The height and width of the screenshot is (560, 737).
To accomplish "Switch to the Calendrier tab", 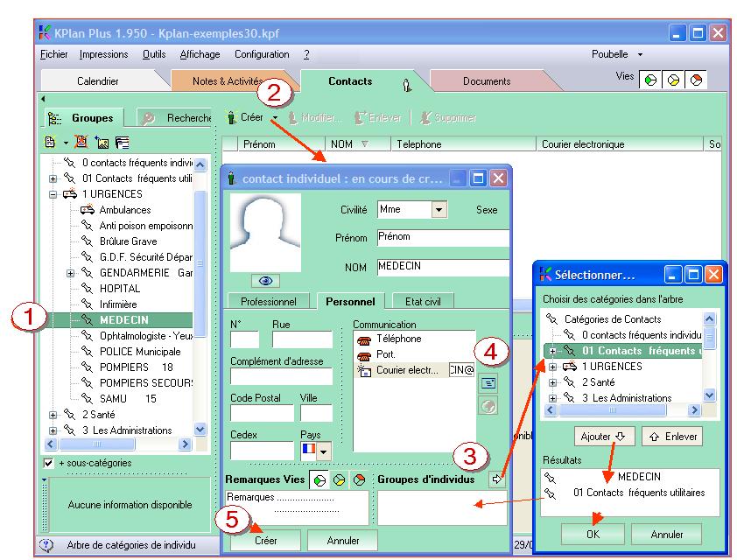I will pyautogui.click(x=98, y=81).
